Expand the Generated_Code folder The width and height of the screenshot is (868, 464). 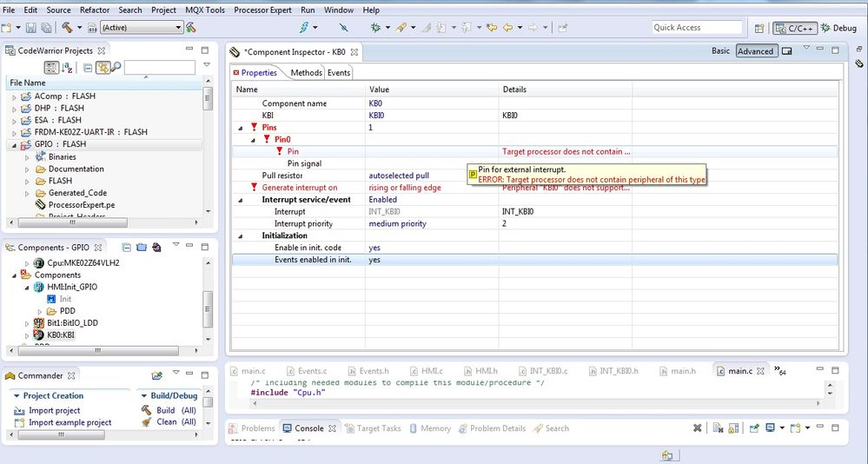point(27,193)
